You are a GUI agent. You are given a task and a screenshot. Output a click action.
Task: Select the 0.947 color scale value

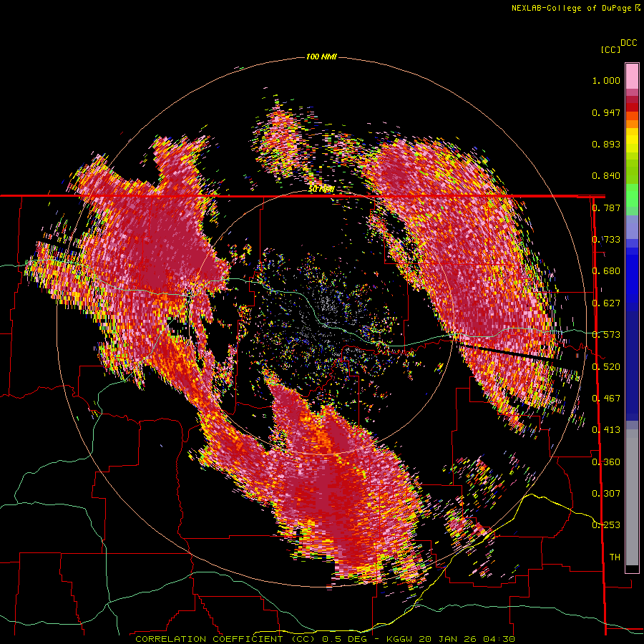(x=606, y=112)
